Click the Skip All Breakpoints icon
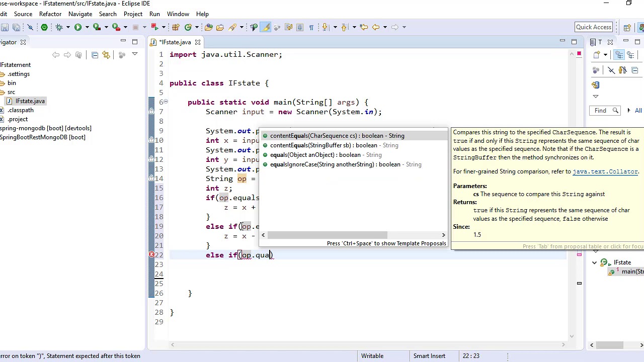 (x=30, y=27)
